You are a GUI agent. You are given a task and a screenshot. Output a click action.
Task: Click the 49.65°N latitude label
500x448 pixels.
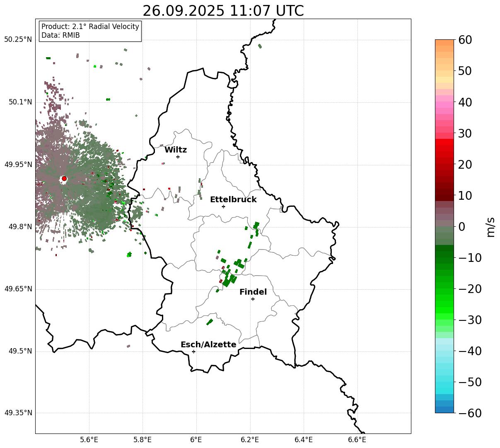(18, 289)
